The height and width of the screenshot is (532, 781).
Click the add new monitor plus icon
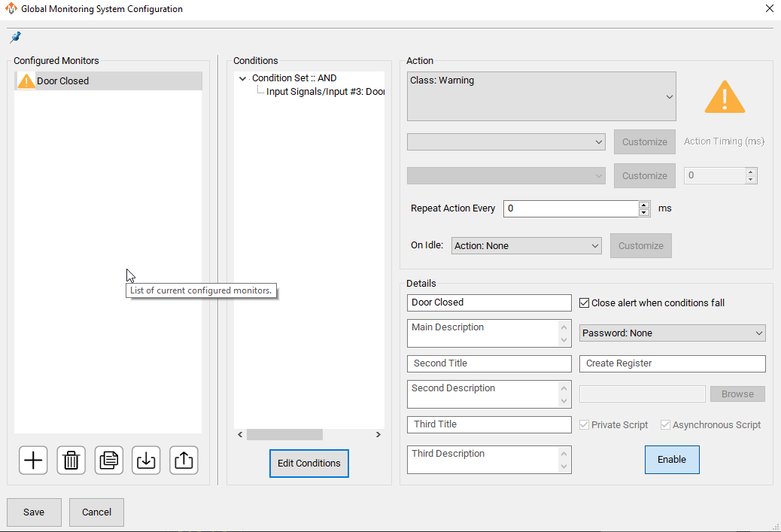point(33,460)
